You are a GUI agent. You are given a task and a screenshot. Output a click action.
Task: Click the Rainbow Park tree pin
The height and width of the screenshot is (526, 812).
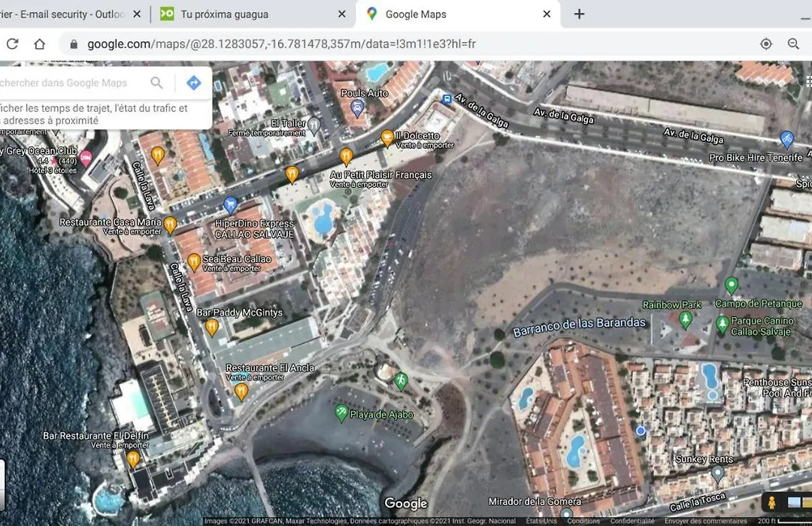686,319
